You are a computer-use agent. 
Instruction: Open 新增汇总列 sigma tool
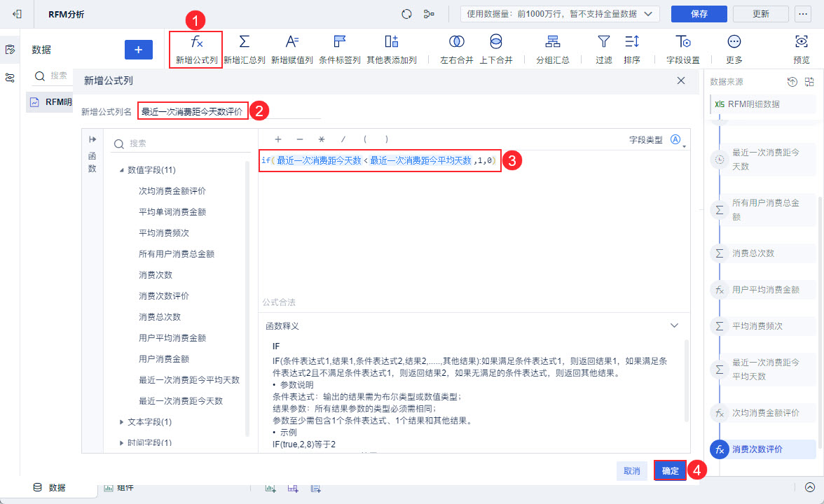pyautogui.click(x=245, y=42)
